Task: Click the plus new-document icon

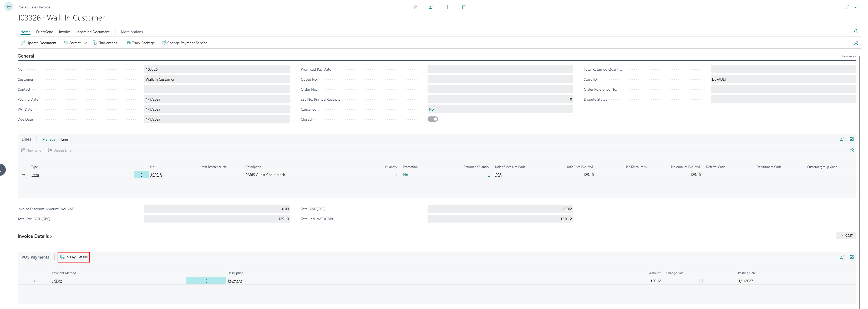Action: coord(447,7)
